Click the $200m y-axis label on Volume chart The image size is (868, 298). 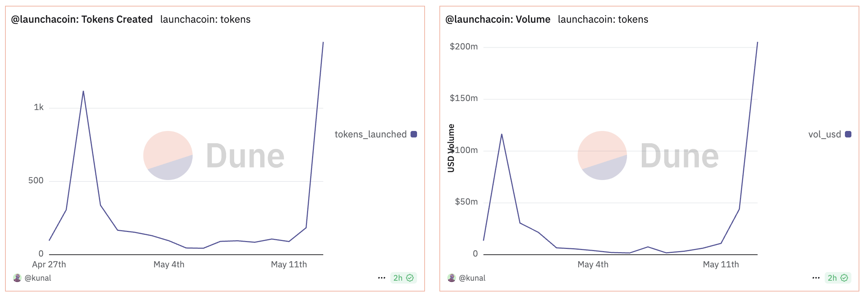pos(464,47)
